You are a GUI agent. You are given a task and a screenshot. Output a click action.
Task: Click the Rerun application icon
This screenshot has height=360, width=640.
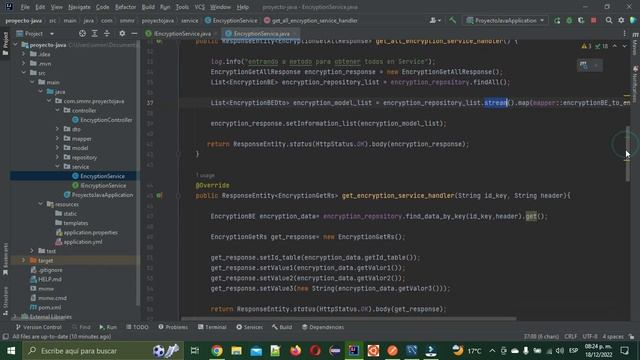(557, 20)
